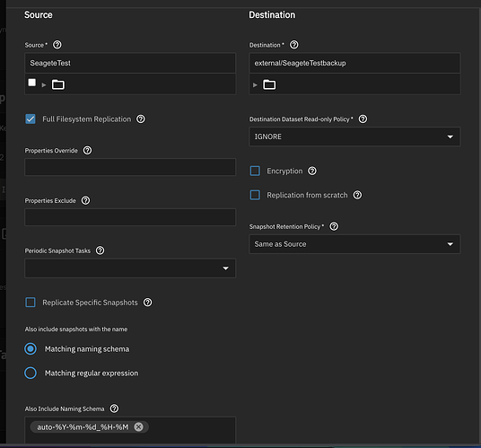Open help tooltip for Source field
This screenshot has height=448, width=481.
click(x=57, y=45)
